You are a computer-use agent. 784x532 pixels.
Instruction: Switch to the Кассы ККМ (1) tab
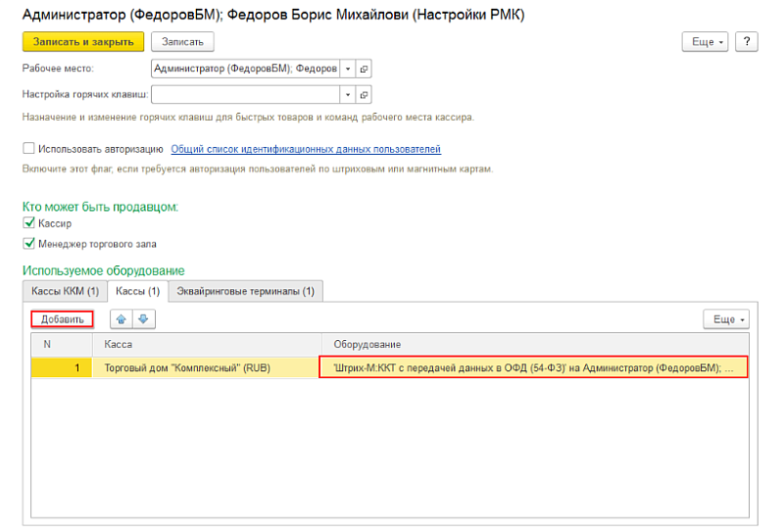click(x=66, y=291)
